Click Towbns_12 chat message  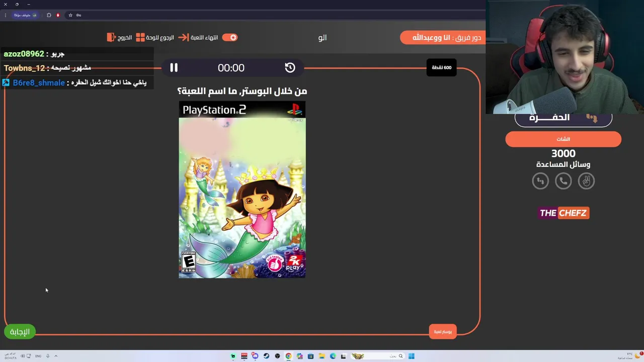click(47, 68)
